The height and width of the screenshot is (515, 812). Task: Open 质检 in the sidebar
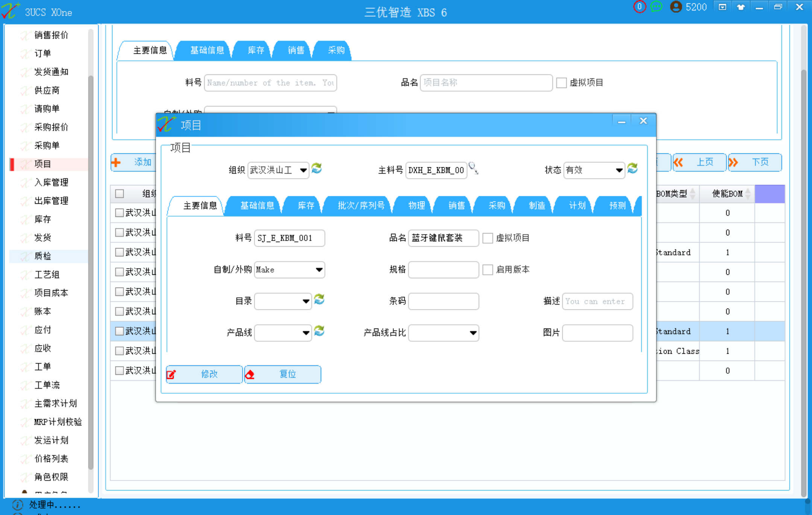[x=42, y=256]
